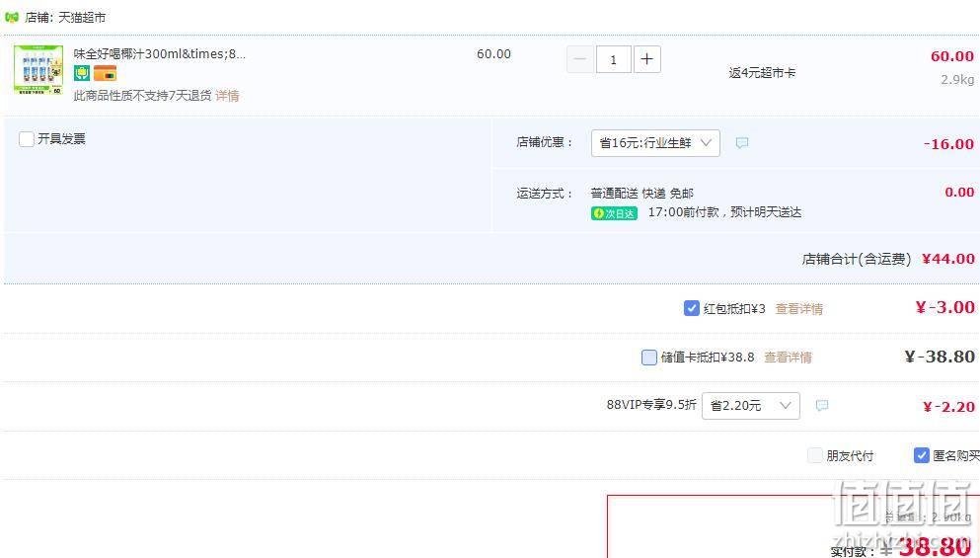Image resolution: width=980 pixels, height=558 pixels.
Task: Open the 88VIP 省2.20元 dropdown
Action: click(751, 406)
